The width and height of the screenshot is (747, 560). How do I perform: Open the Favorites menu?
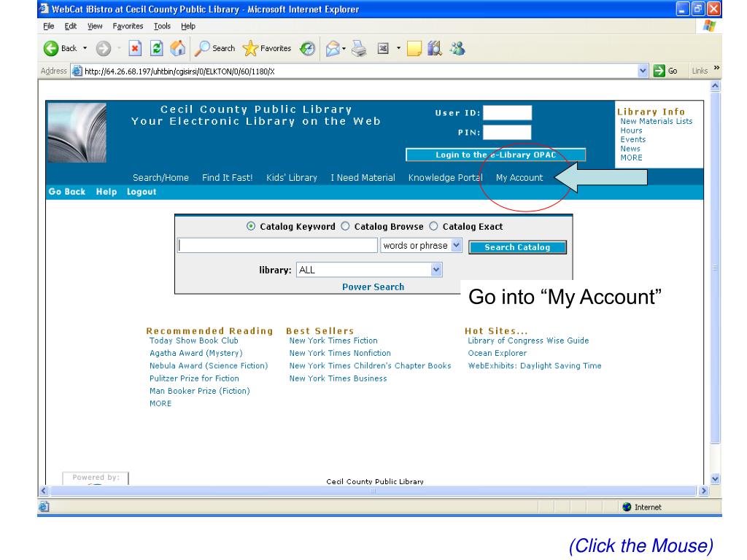point(128,26)
